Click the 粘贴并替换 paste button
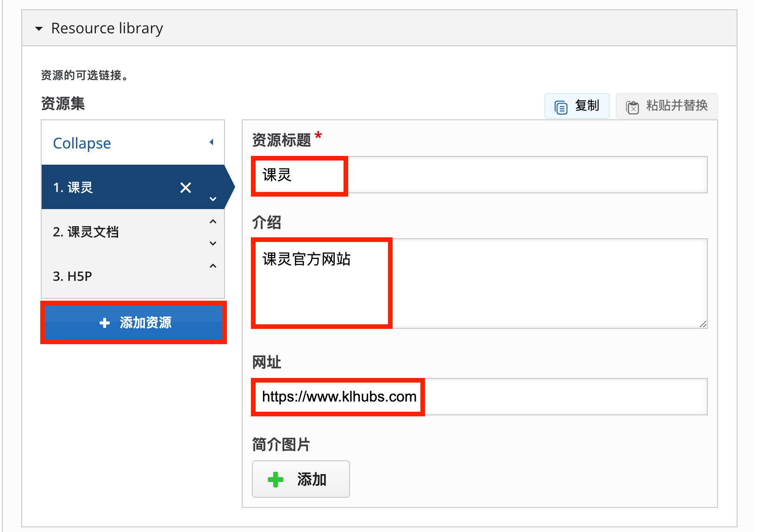Image resolution: width=763 pixels, height=532 pixels. coord(667,106)
